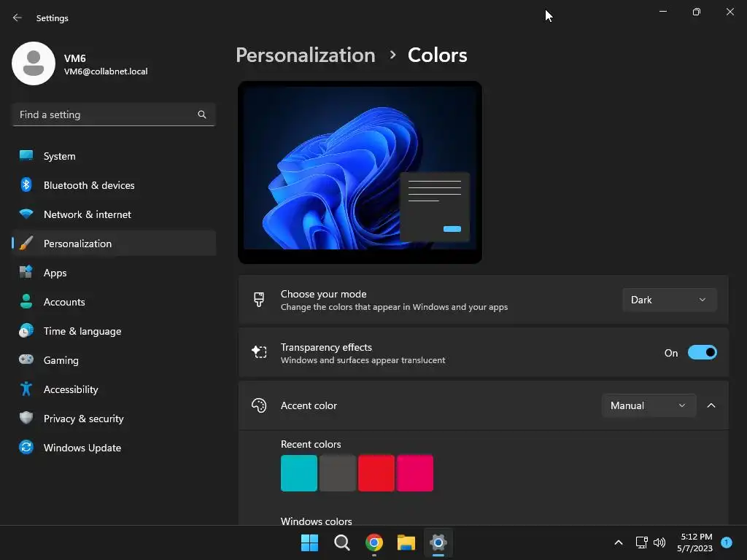Click the Find a setting search box
The height and width of the screenshot is (560, 747).
pyautogui.click(x=114, y=114)
